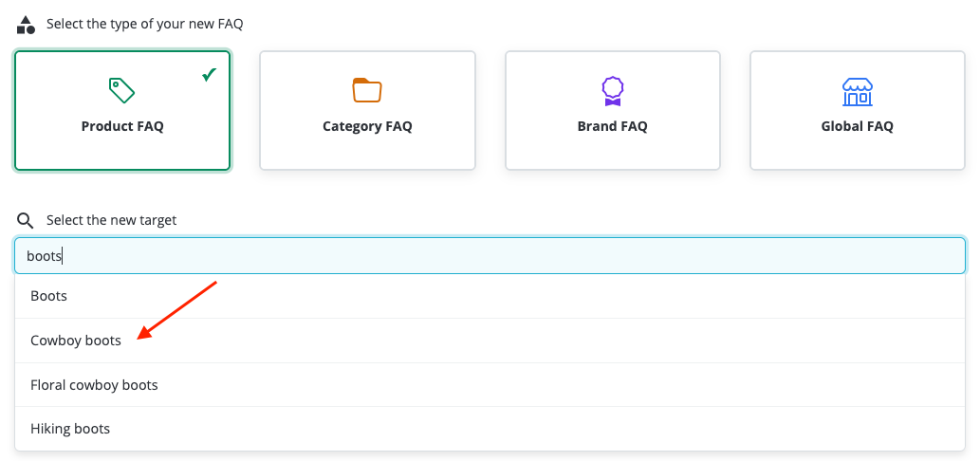980x461 pixels.
Task: Pick 'Floral cowboy boots' suggestion
Action: 94,385
